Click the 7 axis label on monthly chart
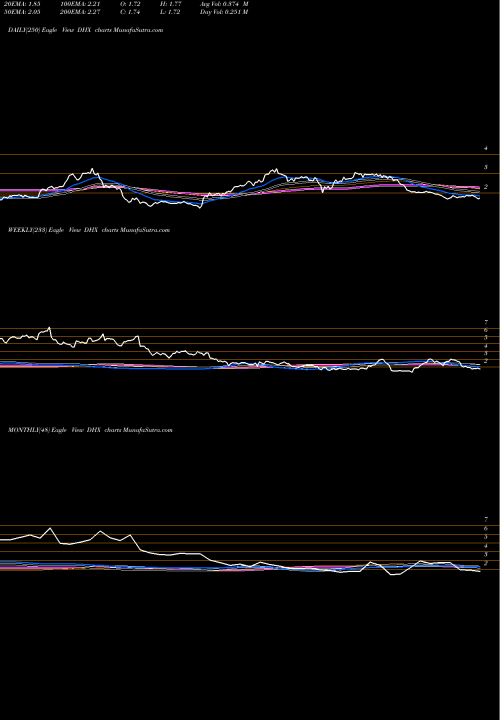The image size is (500, 720). tap(485, 519)
